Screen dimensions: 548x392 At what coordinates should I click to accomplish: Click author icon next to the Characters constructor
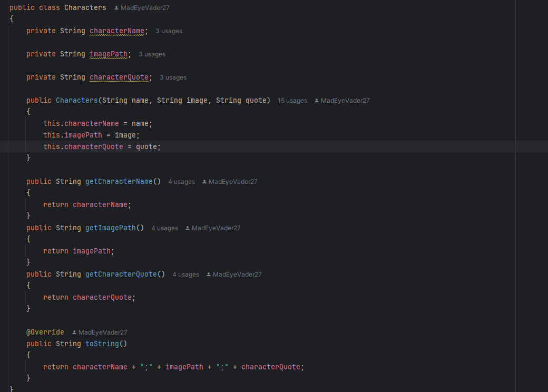pyautogui.click(x=317, y=101)
